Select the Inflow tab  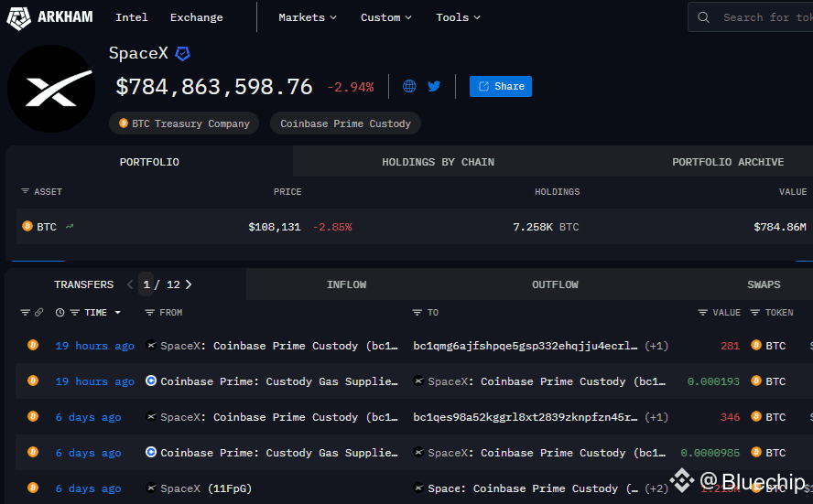pyautogui.click(x=346, y=284)
